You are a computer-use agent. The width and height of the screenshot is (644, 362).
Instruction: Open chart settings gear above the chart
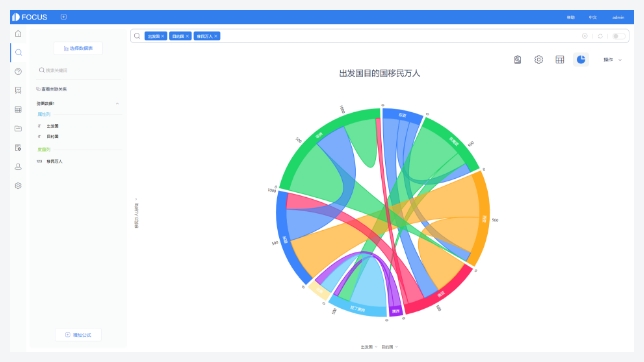pyautogui.click(x=538, y=60)
